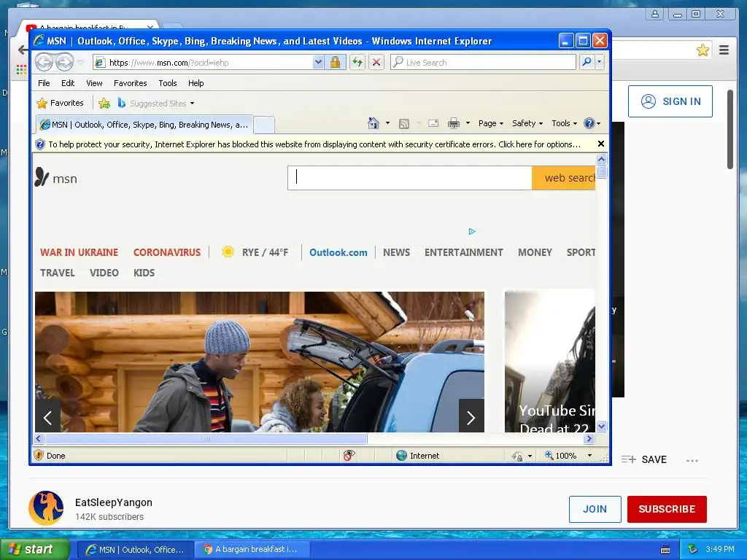Viewport: 747px width, 560px height.
Task: Open Home button dropdown arrow
Action: point(387,122)
